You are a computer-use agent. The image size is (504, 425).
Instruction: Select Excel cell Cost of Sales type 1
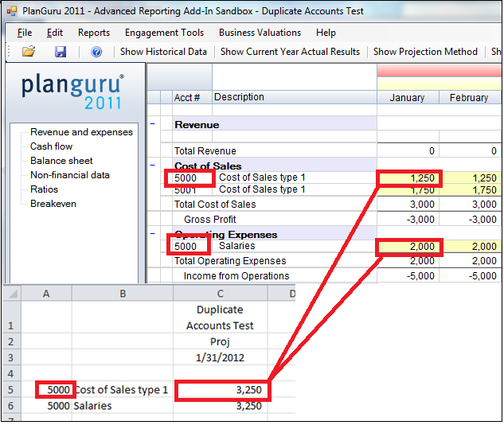coord(123,390)
